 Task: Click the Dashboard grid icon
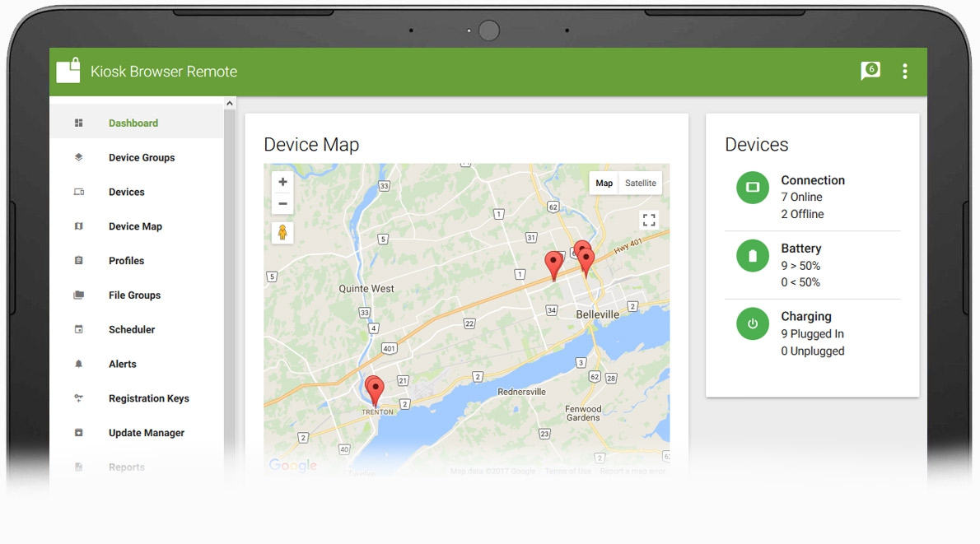click(x=79, y=123)
